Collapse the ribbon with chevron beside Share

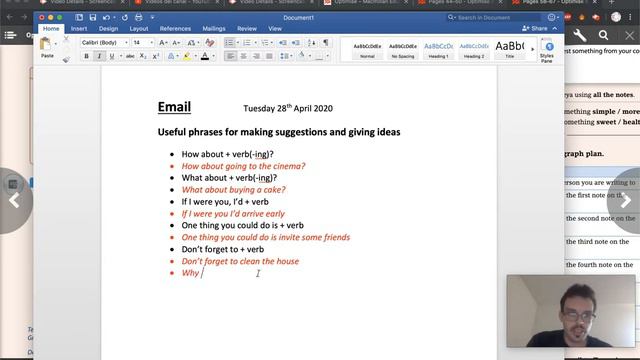click(555, 29)
